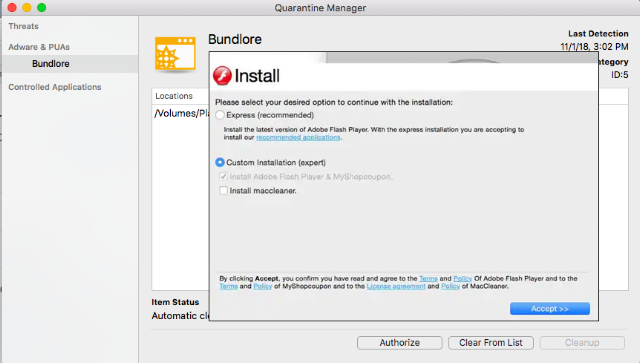Click the ID:5 value

tap(619, 75)
